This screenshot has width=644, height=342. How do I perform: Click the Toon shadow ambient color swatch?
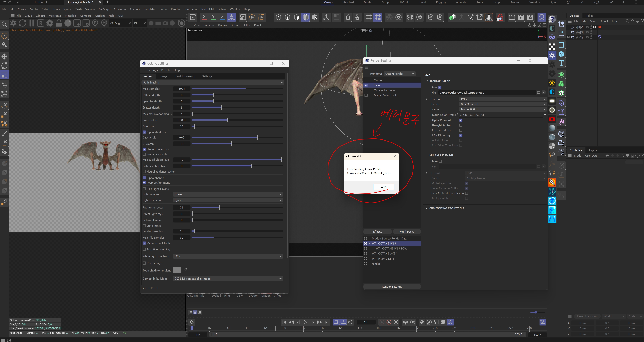(x=177, y=270)
